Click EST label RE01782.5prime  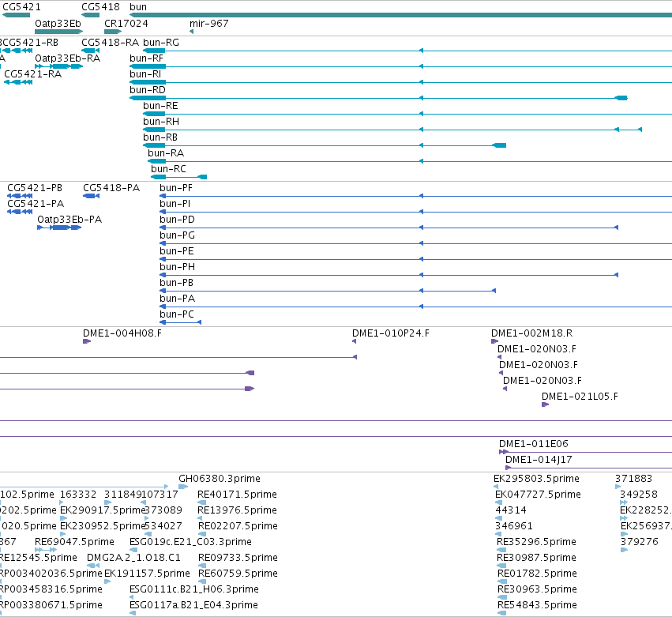tap(538, 574)
